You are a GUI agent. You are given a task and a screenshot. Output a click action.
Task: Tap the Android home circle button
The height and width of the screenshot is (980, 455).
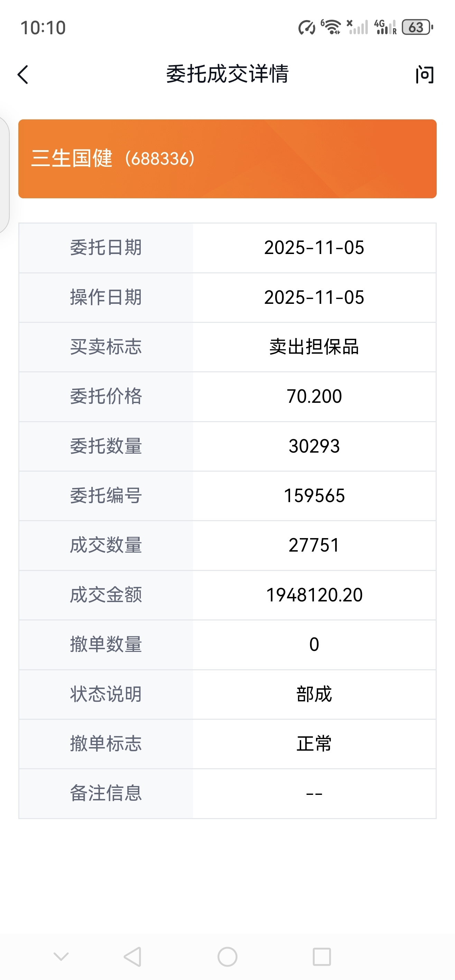[x=227, y=956]
